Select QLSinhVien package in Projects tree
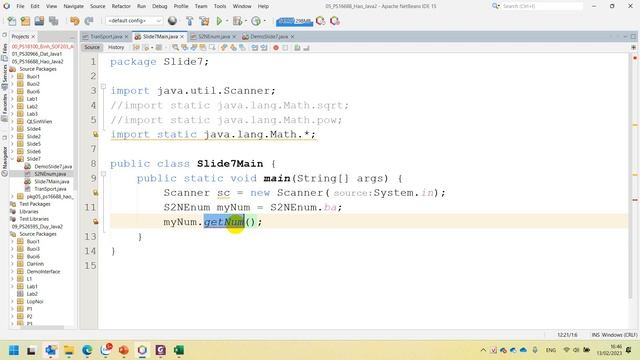This screenshot has height=360, width=640. pos(39,121)
